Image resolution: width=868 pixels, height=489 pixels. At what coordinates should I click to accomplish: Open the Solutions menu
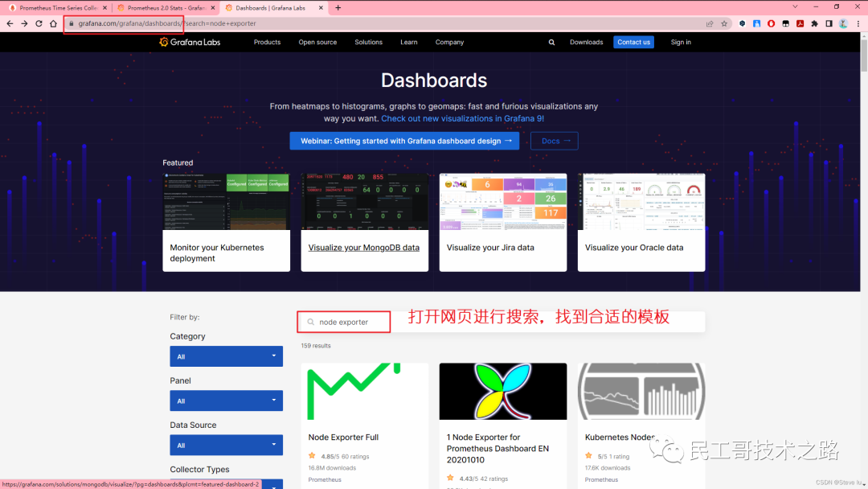(x=369, y=42)
